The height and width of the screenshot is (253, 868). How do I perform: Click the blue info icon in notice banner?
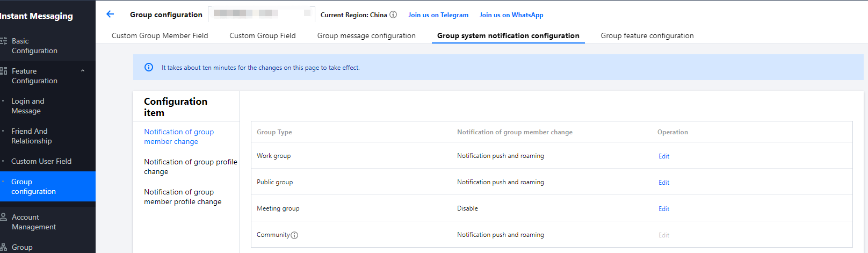(x=149, y=68)
